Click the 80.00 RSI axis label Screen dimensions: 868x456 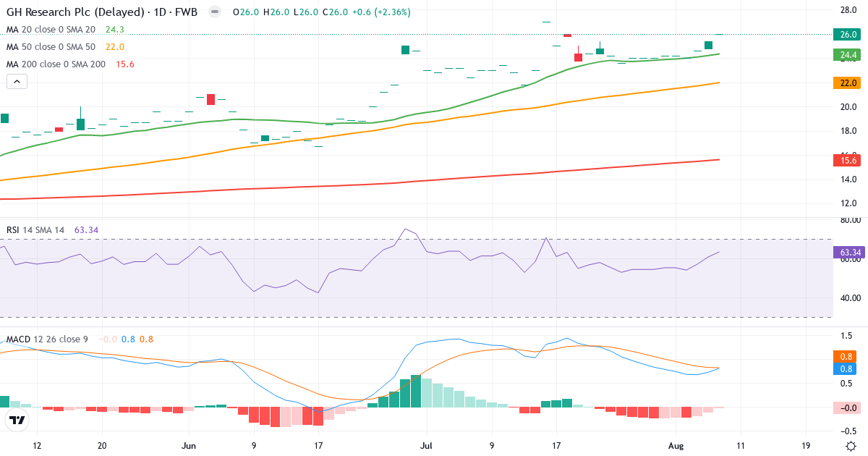click(849, 221)
